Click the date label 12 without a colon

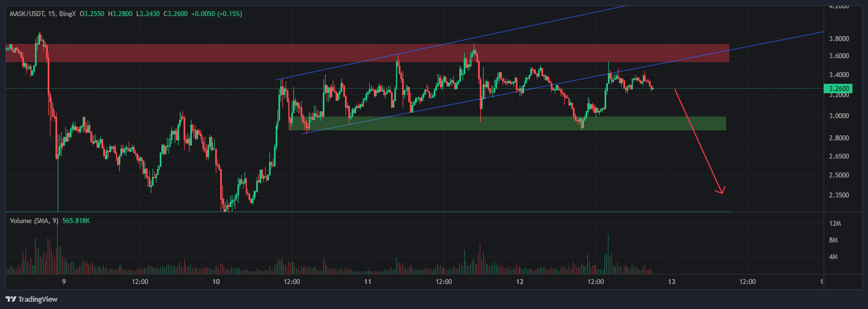[520, 282]
